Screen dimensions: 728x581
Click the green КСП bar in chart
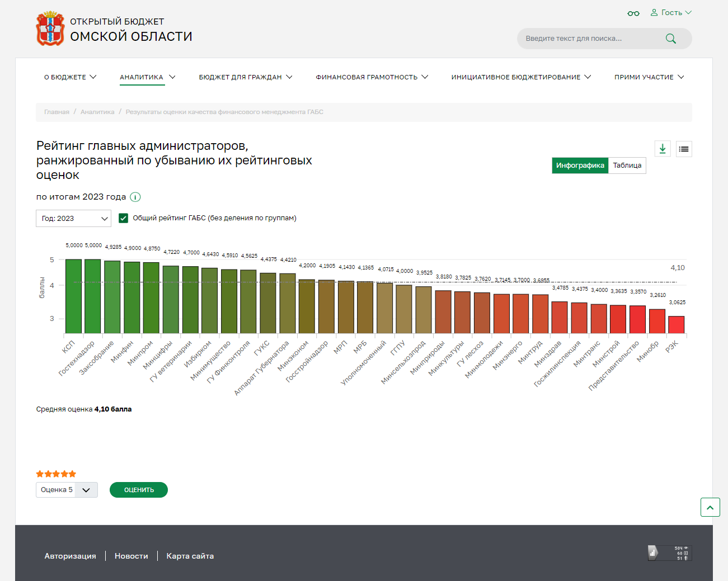click(x=73, y=296)
